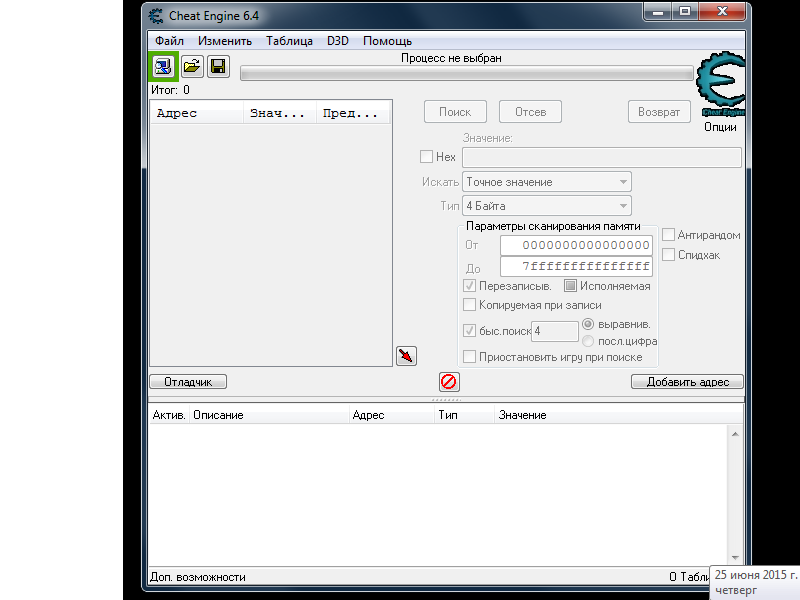Close the Cheat Engine window
Image resolution: width=800 pixels, height=600 pixels.
[722, 12]
